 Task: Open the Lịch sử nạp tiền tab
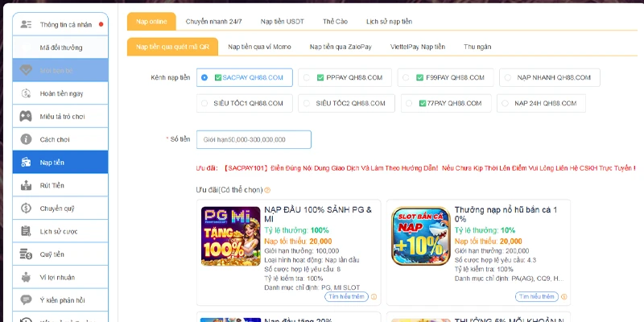click(389, 22)
